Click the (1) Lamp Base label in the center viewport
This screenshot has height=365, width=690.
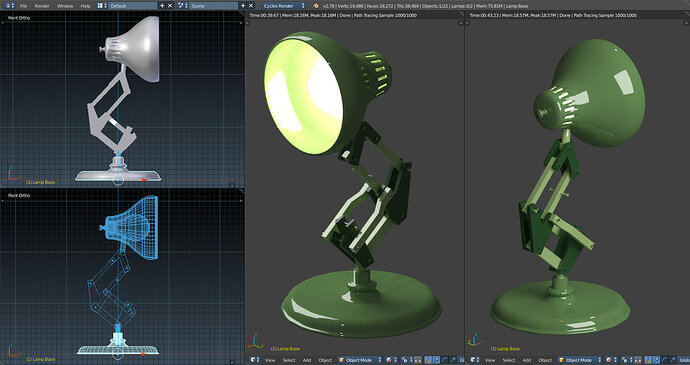point(285,349)
